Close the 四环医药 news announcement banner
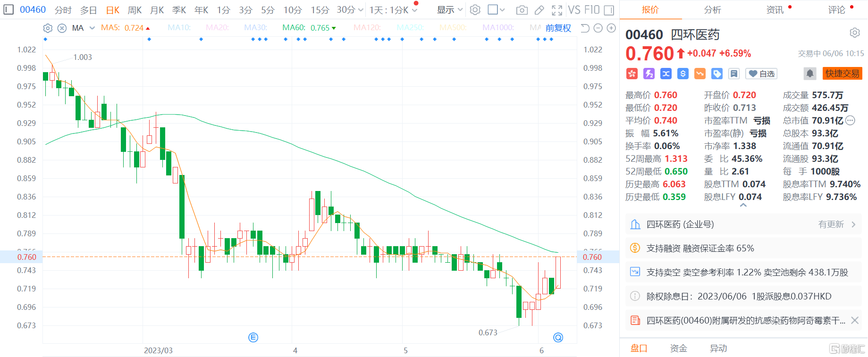 (854, 321)
